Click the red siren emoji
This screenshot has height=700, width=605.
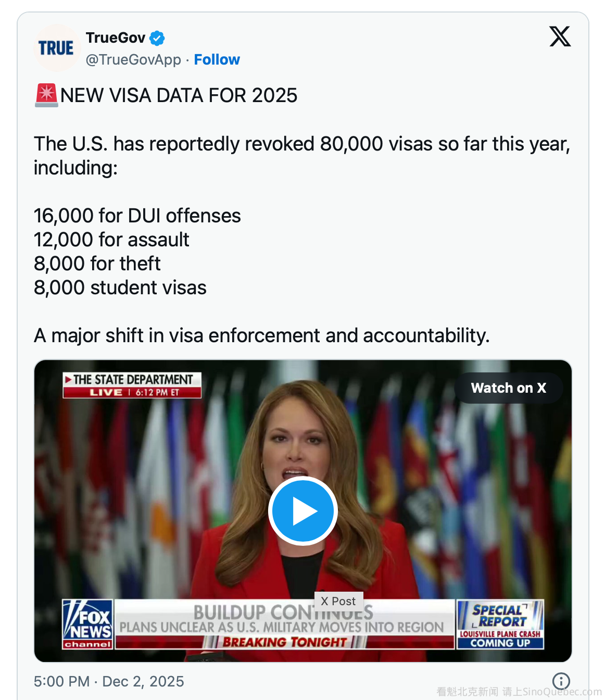tap(46, 95)
